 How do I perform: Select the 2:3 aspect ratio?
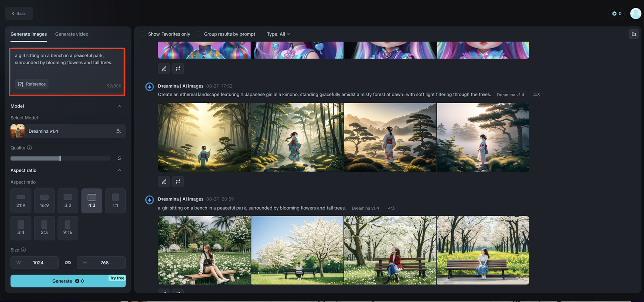[44, 228]
